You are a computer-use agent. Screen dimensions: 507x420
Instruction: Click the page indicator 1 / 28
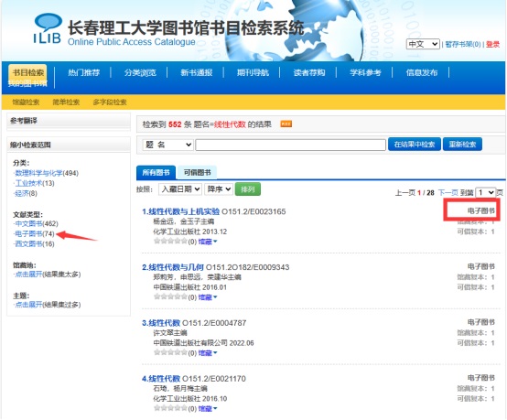[426, 193]
